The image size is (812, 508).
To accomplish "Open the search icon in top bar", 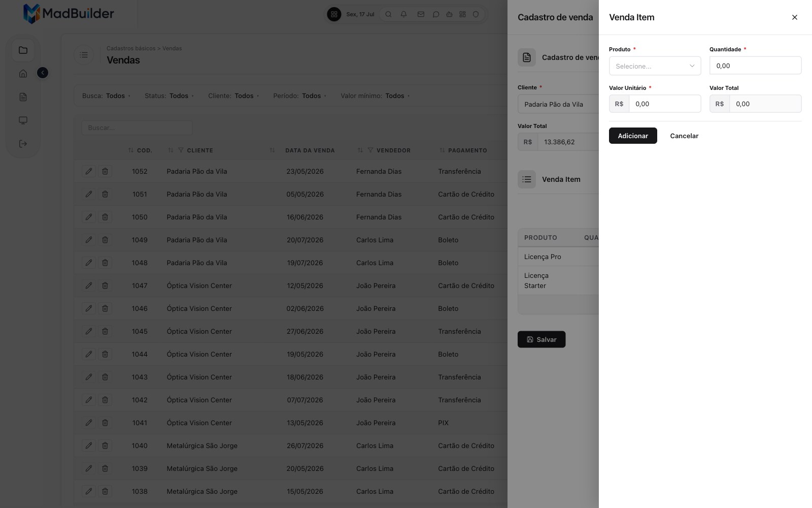I will [x=388, y=14].
